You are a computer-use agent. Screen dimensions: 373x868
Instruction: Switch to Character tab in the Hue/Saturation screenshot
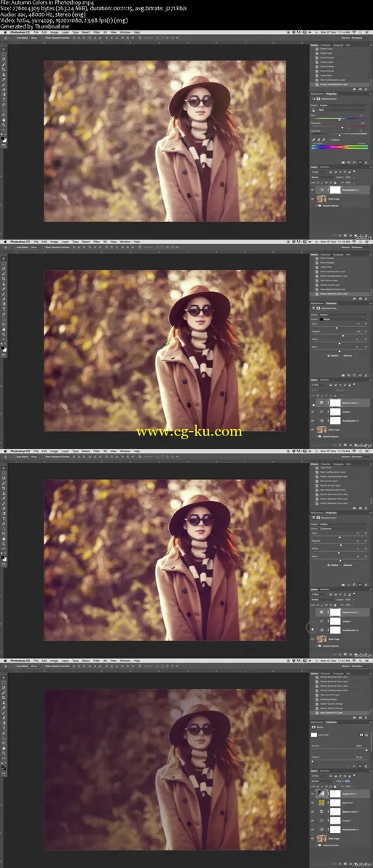coord(326,45)
